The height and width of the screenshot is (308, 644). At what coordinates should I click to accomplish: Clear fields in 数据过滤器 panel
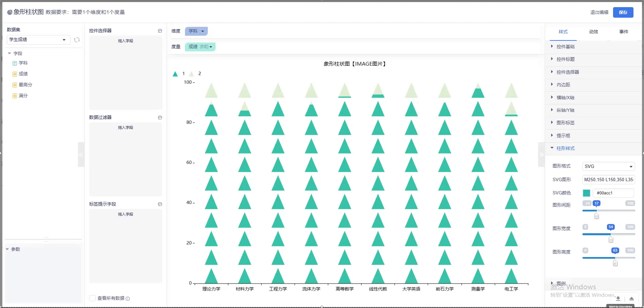point(160,118)
